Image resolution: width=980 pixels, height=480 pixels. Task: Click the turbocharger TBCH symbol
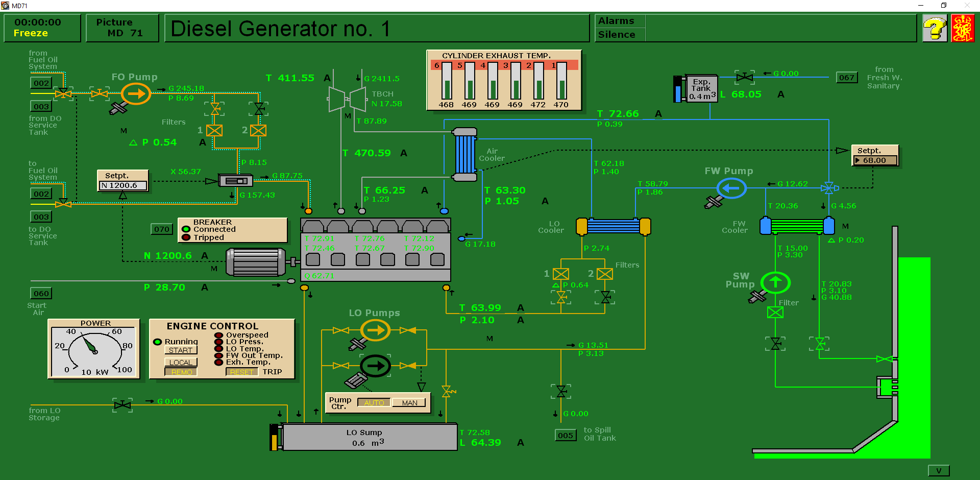348,99
